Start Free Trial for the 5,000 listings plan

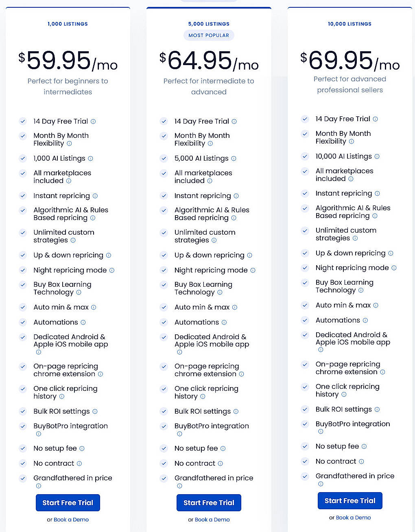[209, 503]
